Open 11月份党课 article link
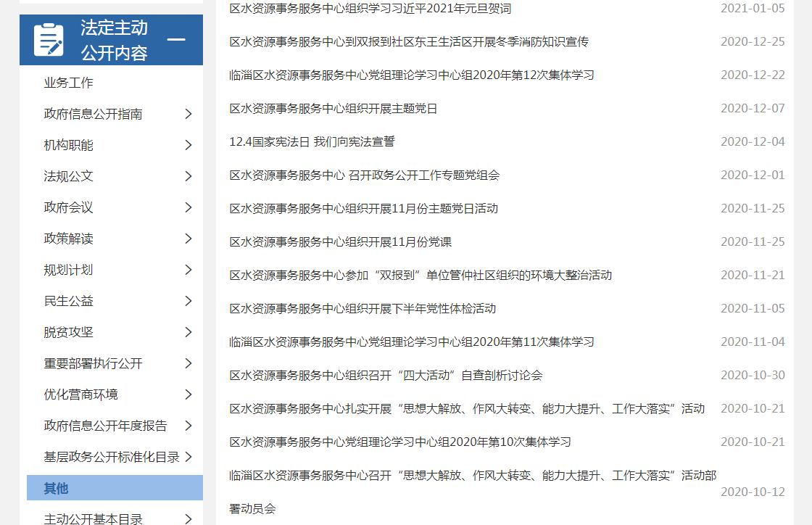Screen dimensions: 812x525 click(x=340, y=241)
